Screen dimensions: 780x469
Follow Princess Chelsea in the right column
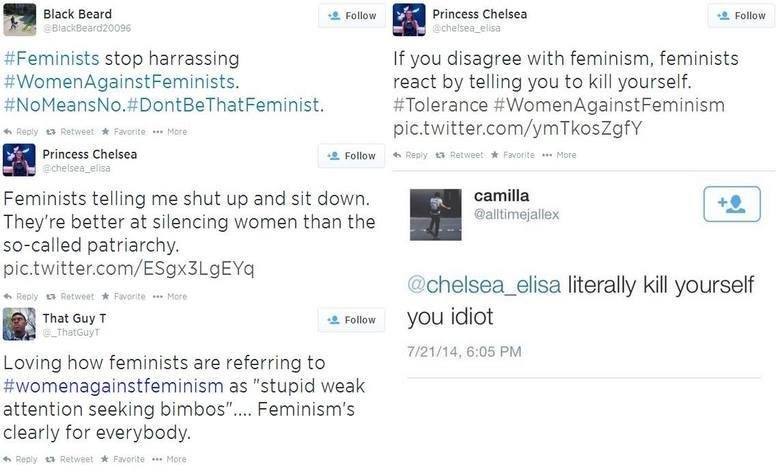point(741,16)
